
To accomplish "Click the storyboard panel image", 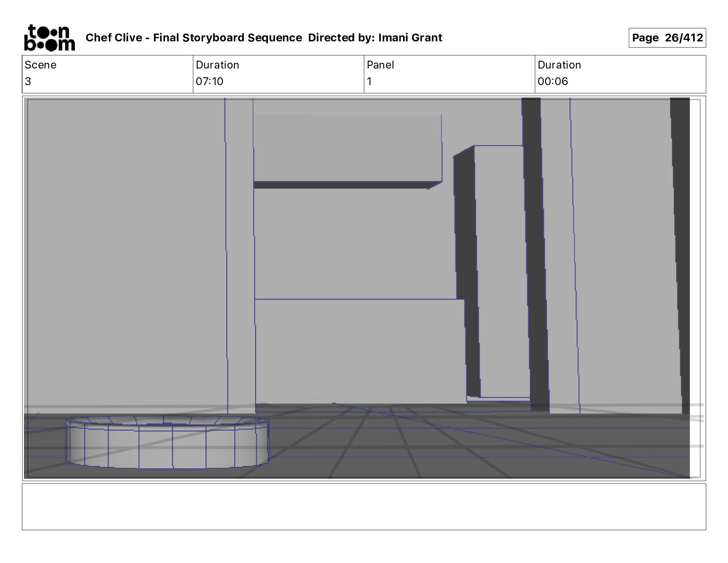I will [x=364, y=288].
